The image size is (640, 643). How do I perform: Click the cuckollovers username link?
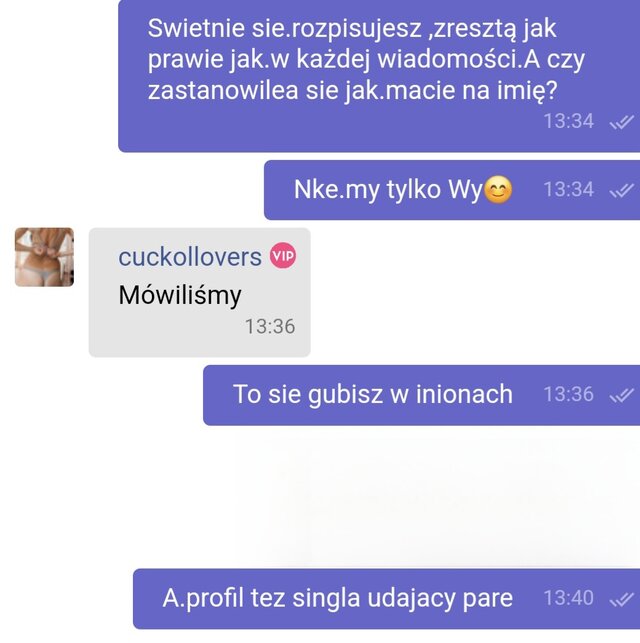tap(190, 257)
